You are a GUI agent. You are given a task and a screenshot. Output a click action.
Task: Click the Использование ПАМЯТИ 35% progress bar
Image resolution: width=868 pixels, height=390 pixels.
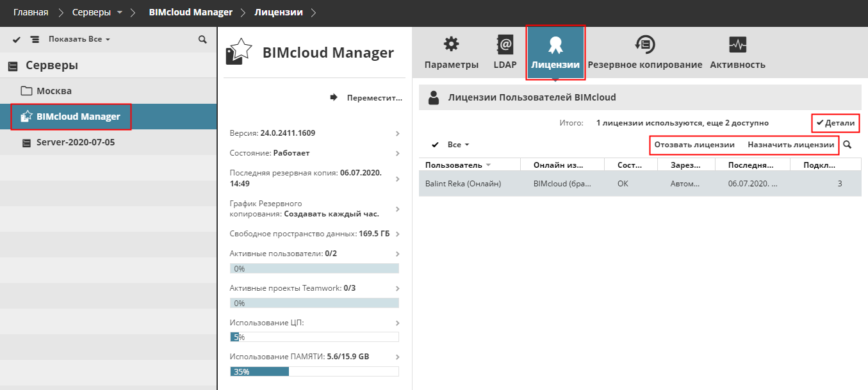click(x=314, y=371)
